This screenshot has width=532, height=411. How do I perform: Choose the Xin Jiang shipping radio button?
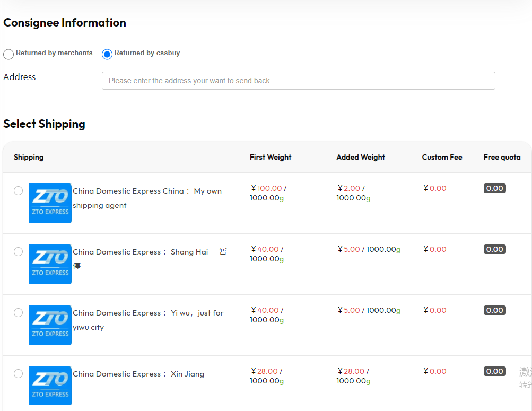pyautogui.click(x=19, y=374)
